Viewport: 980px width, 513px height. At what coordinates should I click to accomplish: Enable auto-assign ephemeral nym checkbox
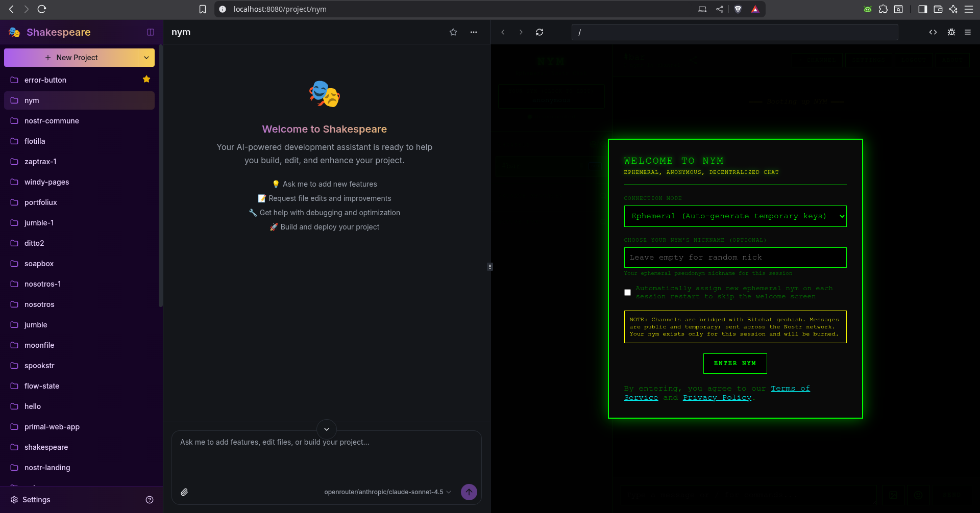627,293
